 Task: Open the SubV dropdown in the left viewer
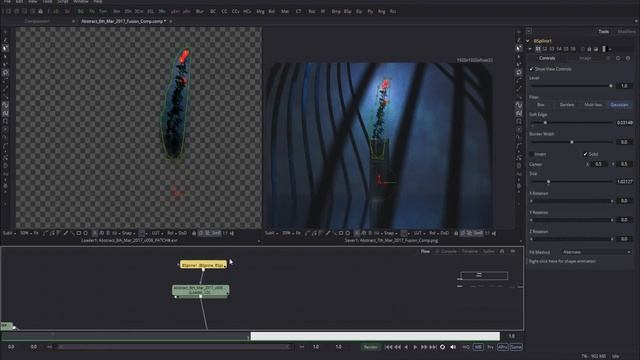tap(9, 233)
